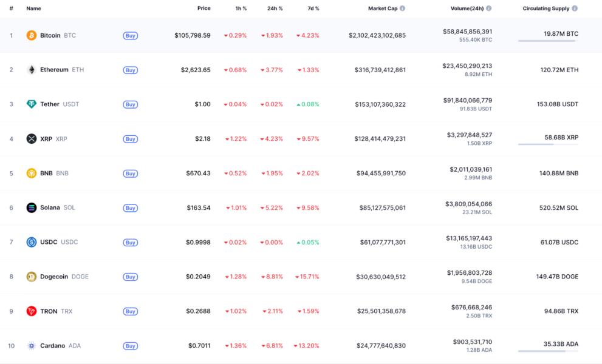This screenshot has height=364, width=602.
Task: Click the Solana coin logo icon
Action: click(32, 207)
